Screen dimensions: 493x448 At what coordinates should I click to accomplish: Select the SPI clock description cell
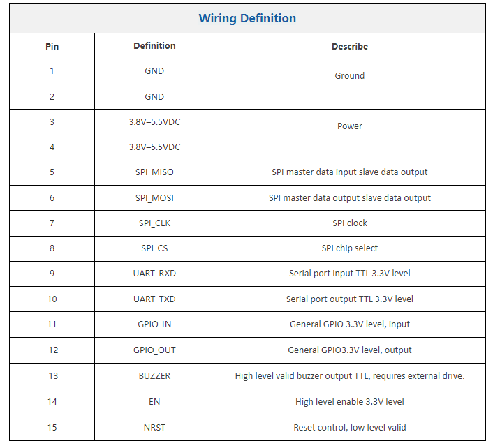click(349, 223)
